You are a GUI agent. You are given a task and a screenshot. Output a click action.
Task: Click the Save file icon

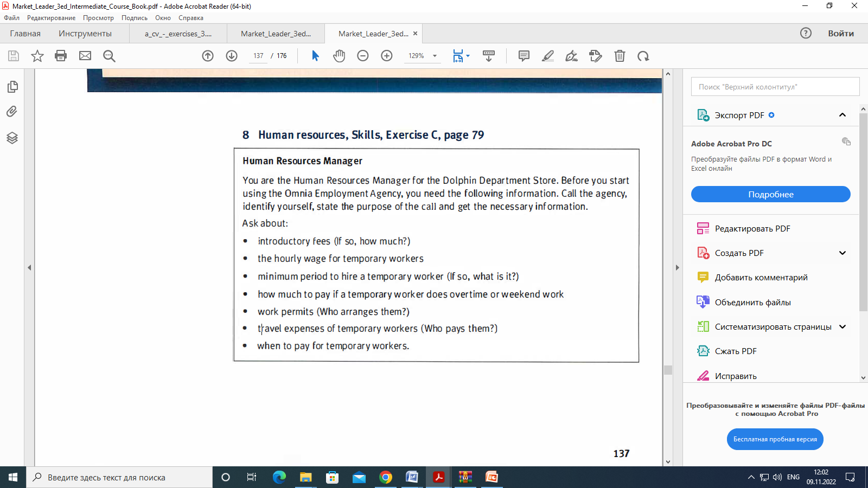14,56
